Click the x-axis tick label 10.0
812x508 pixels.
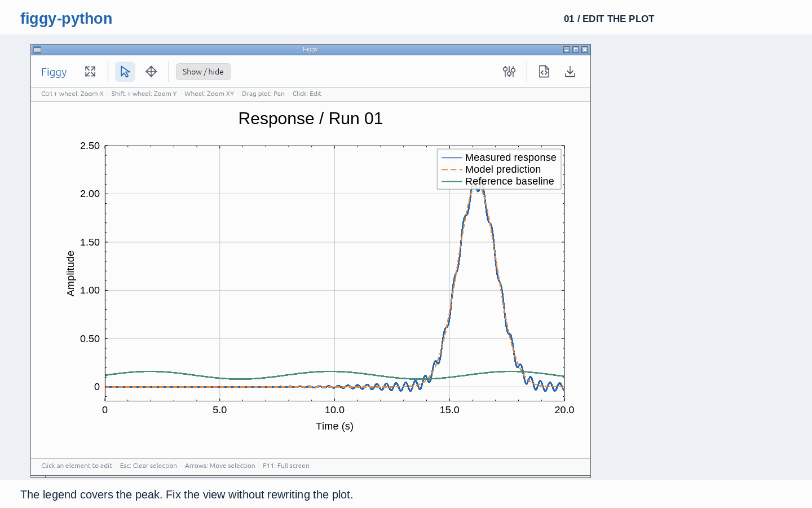point(334,410)
